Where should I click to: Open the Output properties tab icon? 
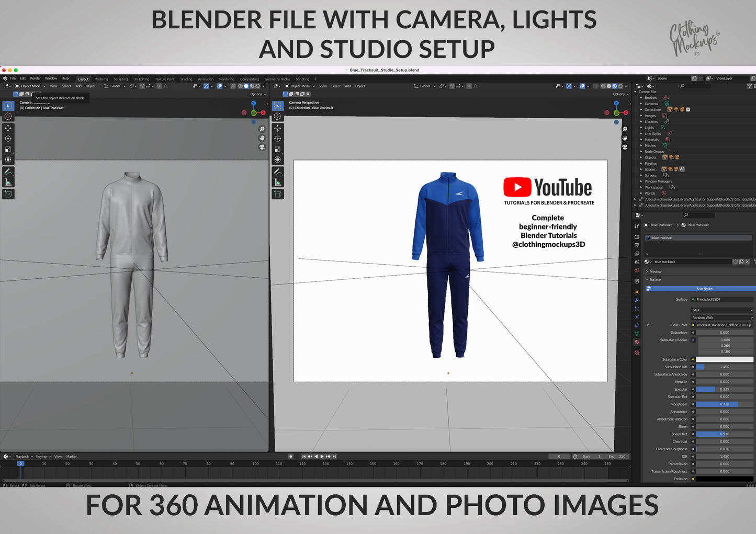(x=637, y=245)
